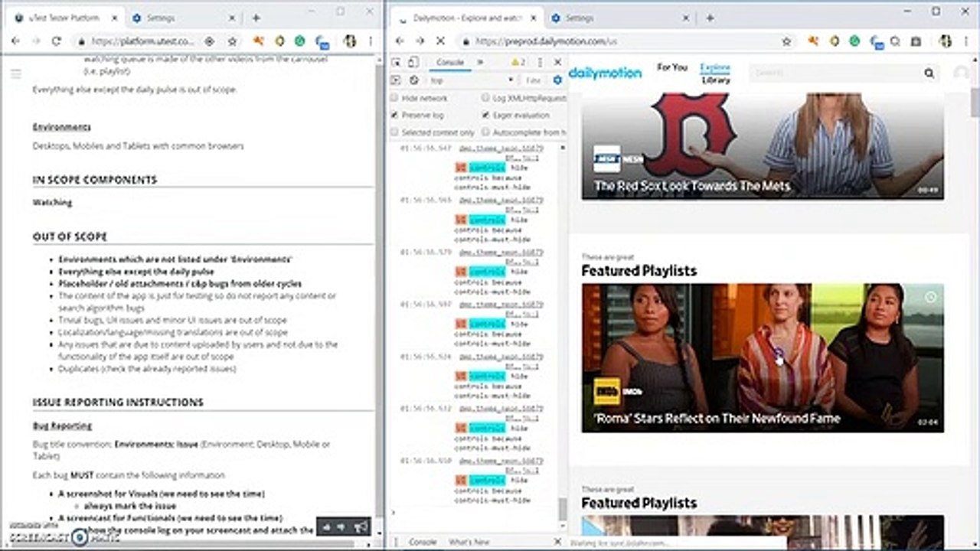Screen dimensions: 980x551
Task: Open the For You page on Dailymotion
Action: point(672,67)
